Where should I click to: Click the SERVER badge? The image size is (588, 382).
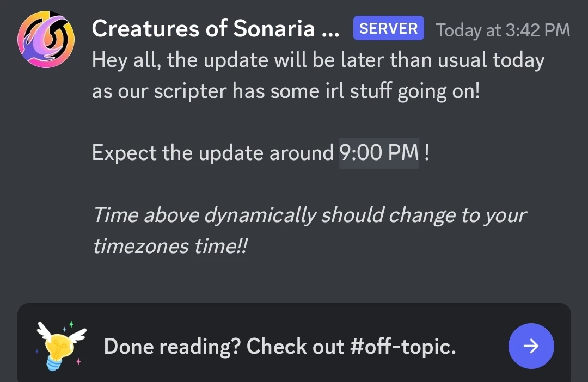point(388,29)
